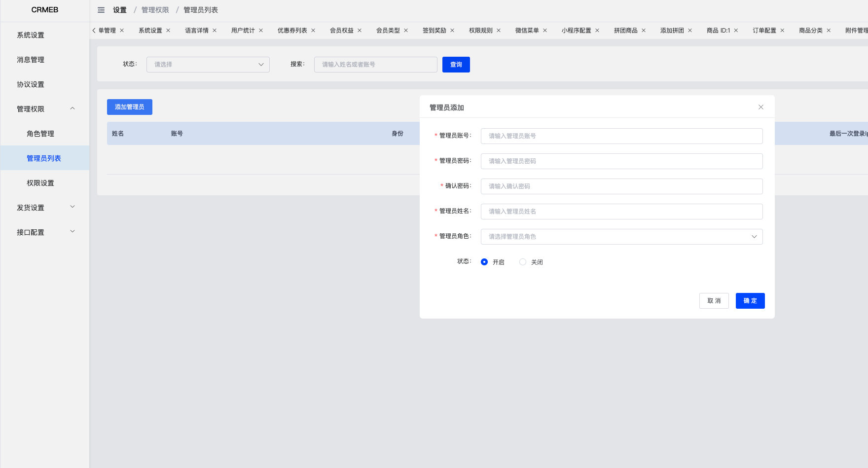Focus the 管理员账号 input field
Screen dimensions: 868x468
click(x=622, y=136)
